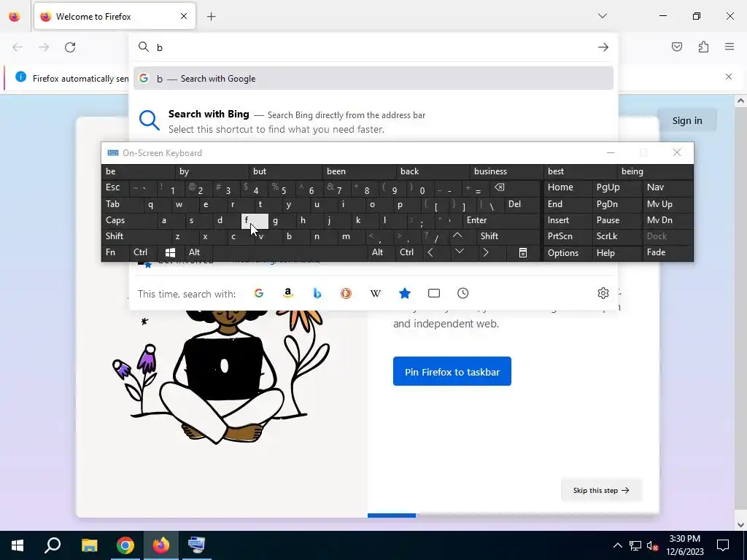Viewport: 747px width, 560px height.
Task: Search in Bookmarks star icon
Action: [404, 293]
